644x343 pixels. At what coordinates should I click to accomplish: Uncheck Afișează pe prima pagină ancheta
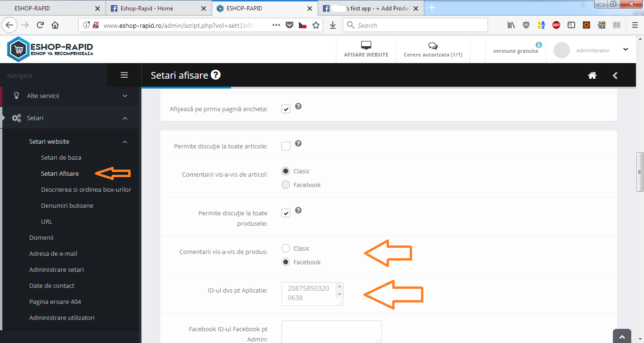tap(286, 109)
